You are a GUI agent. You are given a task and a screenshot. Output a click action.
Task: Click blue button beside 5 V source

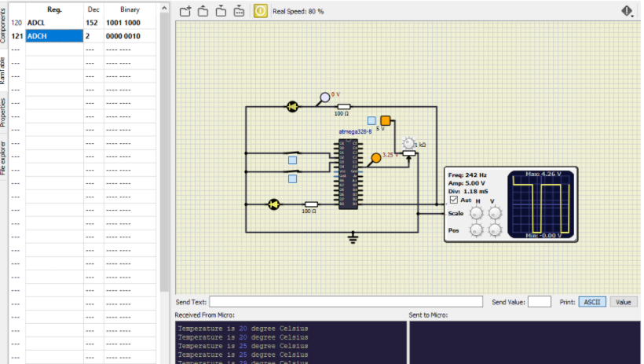coord(371,120)
